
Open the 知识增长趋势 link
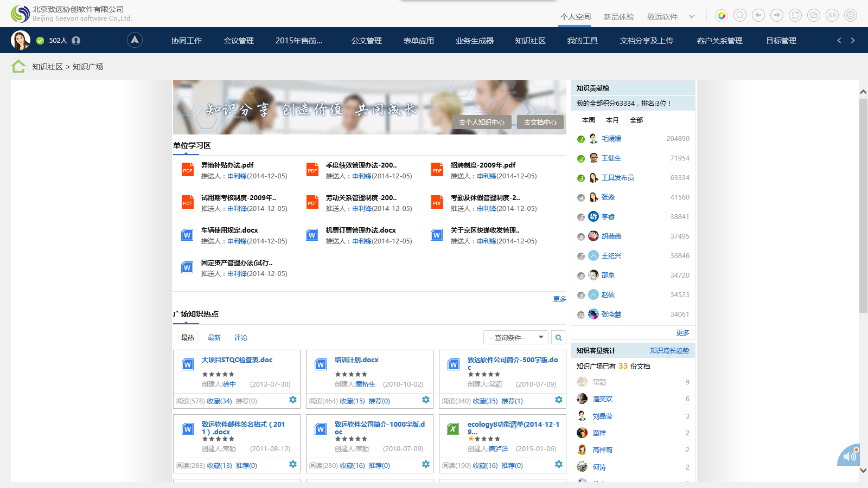[669, 351]
